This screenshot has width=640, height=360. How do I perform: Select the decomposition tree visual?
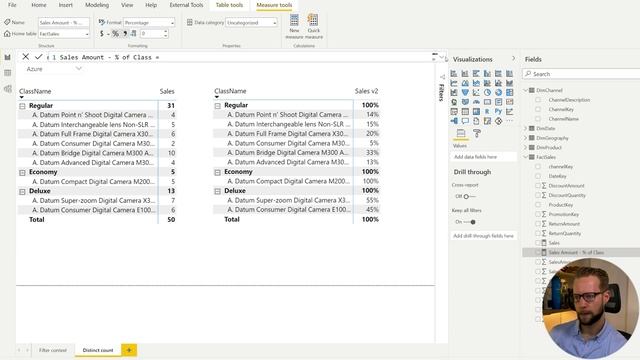click(454, 121)
